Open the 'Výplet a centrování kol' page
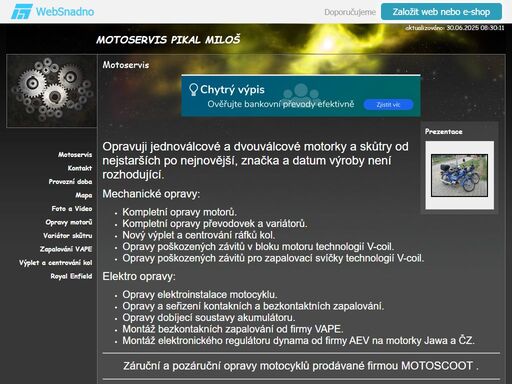 point(55,263)
